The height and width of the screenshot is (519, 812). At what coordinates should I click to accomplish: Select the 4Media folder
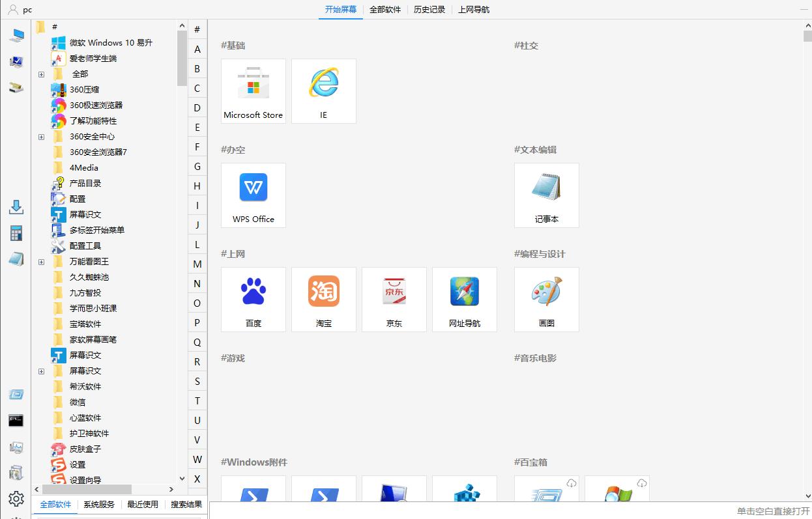(84, 167)
